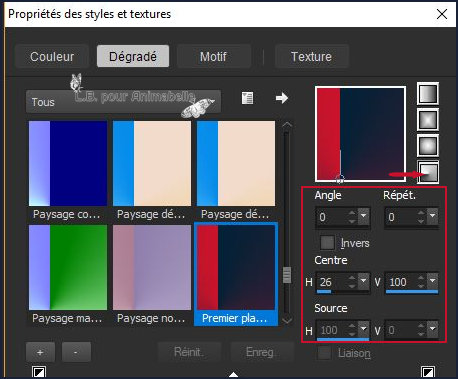Open the Angle value dropdown arrow
Screen dimensions: 458x379
pos(363,216)
